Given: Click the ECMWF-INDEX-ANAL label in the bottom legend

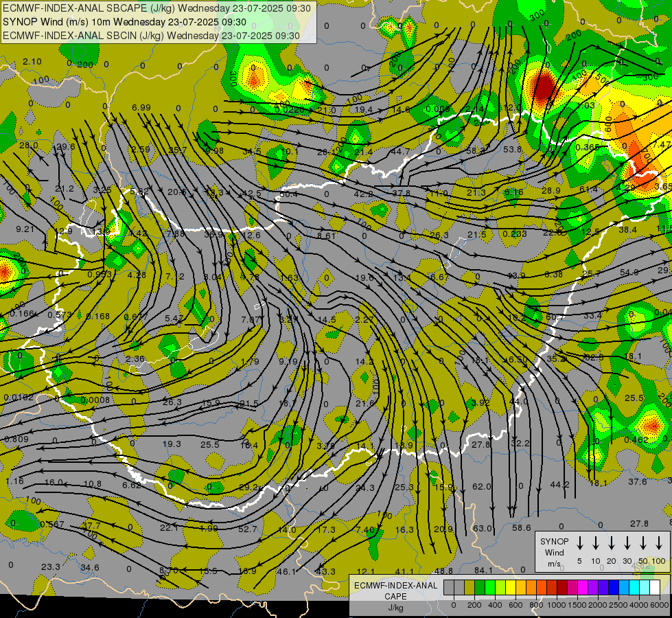Looking at the screenshot, I should (x=395, y=586).
